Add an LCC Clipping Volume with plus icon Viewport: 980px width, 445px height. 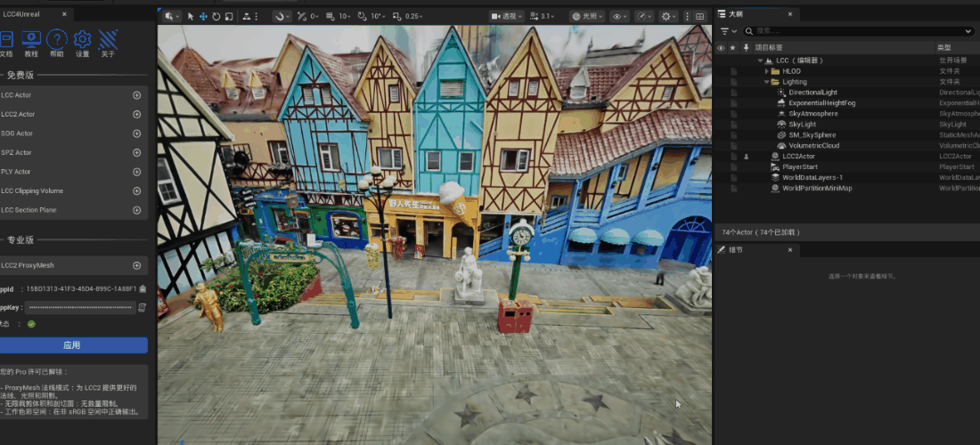coord(137,191)
